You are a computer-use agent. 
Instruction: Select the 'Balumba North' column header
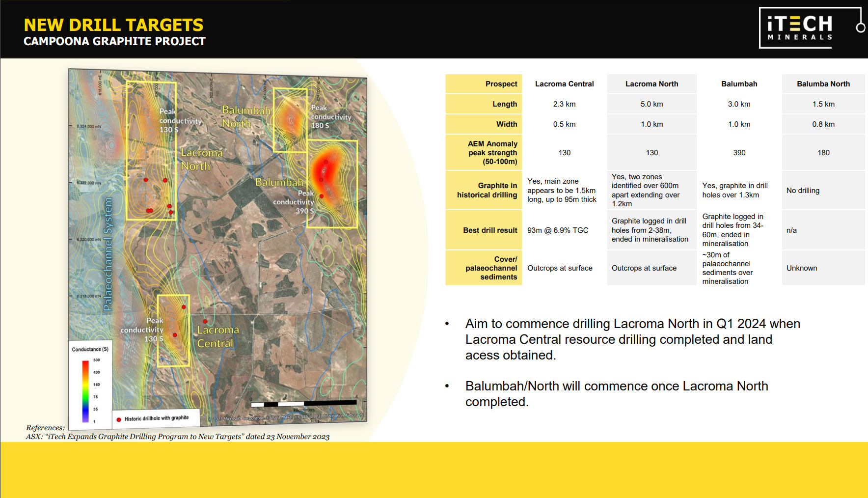click(x=823, y=84)
